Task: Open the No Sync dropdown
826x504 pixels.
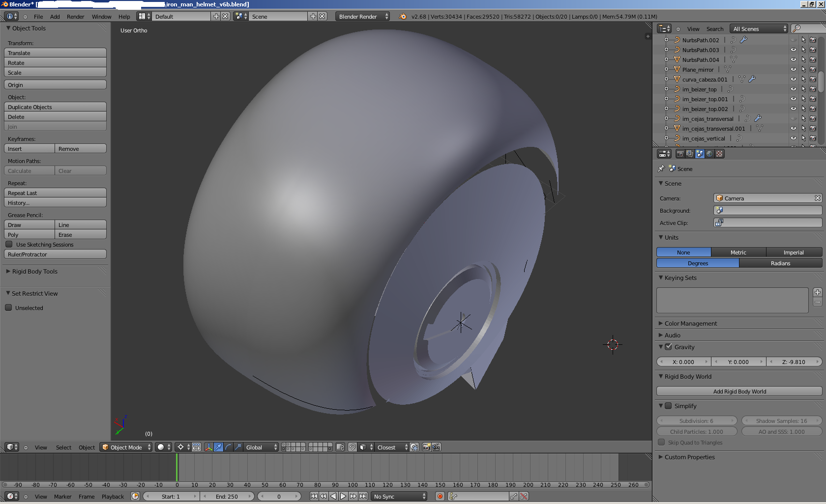Action: (399, 496)
